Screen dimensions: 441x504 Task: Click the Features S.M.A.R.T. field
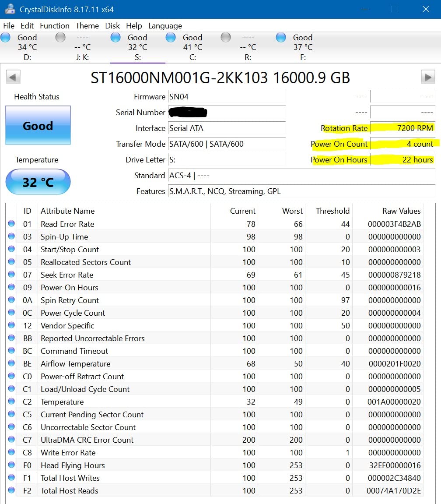click(301, 191)
